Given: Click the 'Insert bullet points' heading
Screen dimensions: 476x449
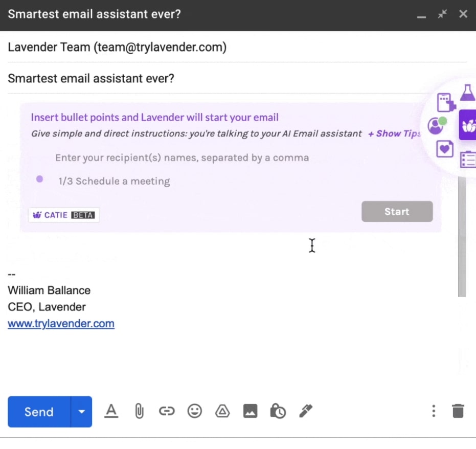Looking at the screenshot, I should [154, 118].
